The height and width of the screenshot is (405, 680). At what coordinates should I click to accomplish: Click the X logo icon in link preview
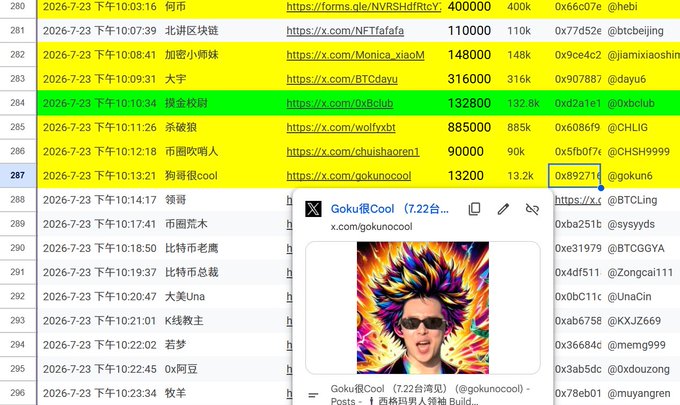[x=313, y=209]
